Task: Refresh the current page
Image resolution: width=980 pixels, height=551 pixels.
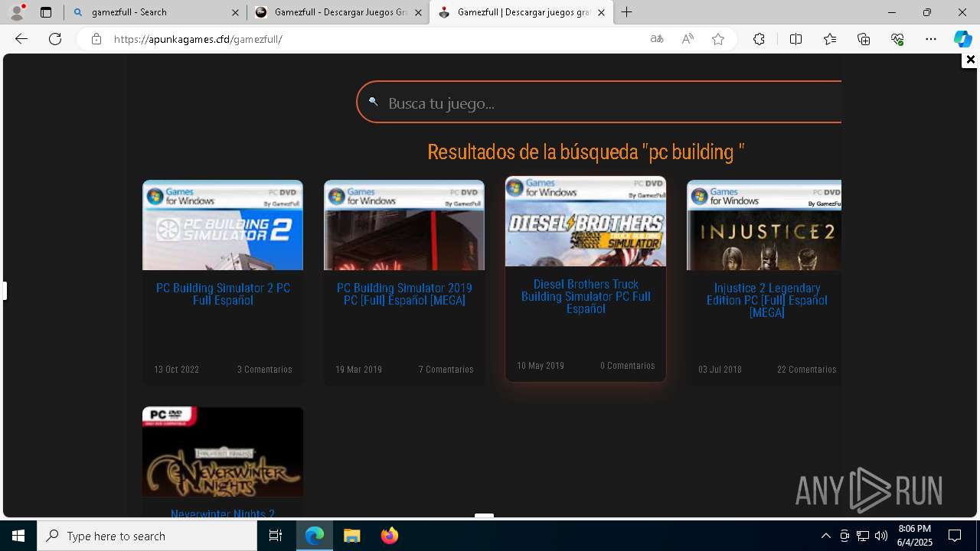Action: tap(55, 39)
